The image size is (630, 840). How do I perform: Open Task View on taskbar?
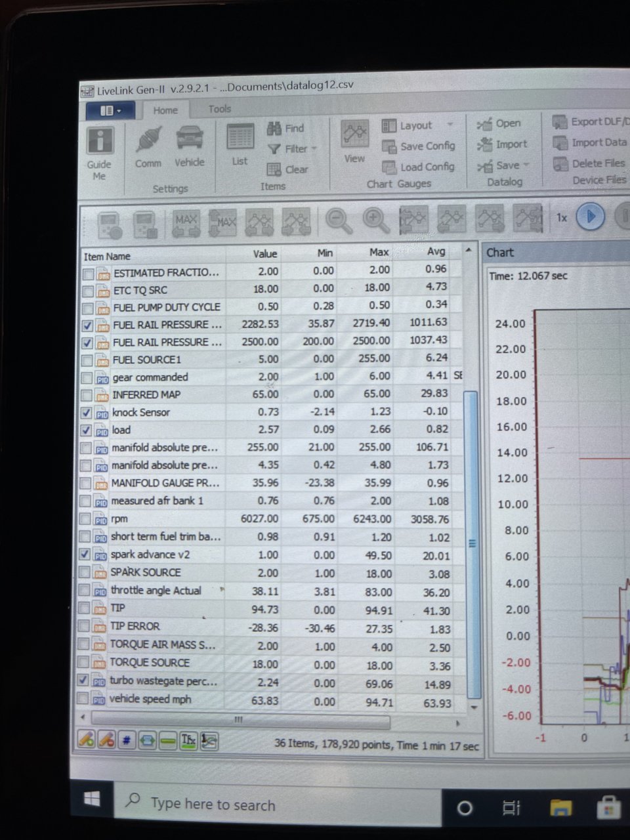click(x=511, y=808)
